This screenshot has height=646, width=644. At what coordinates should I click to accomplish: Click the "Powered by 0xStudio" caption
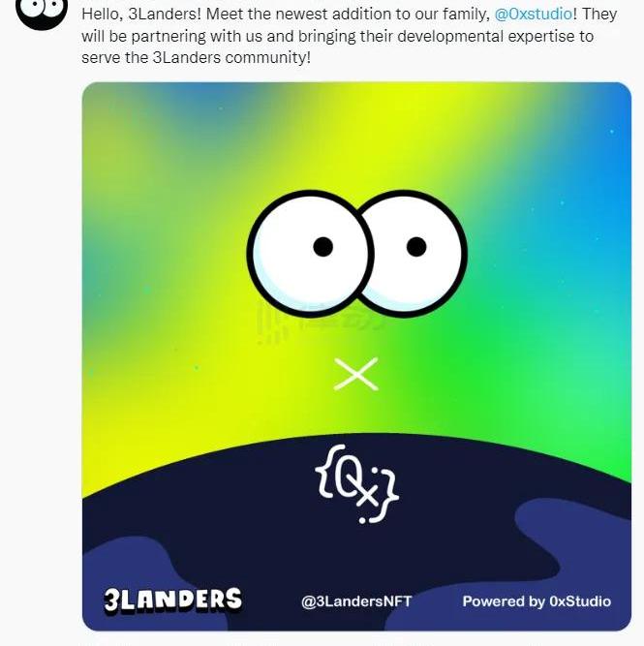point(537,601)
